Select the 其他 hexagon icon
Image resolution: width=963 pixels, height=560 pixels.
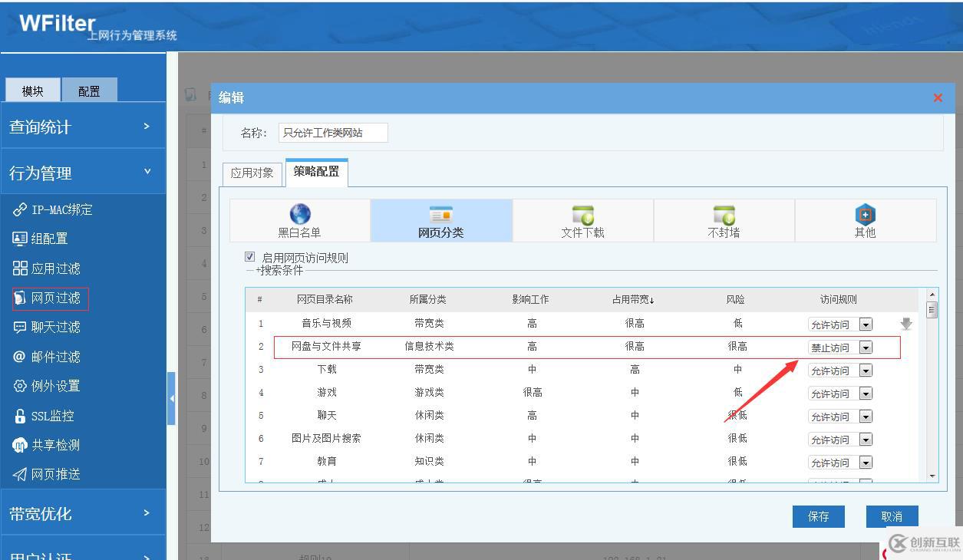pos(866,215)
